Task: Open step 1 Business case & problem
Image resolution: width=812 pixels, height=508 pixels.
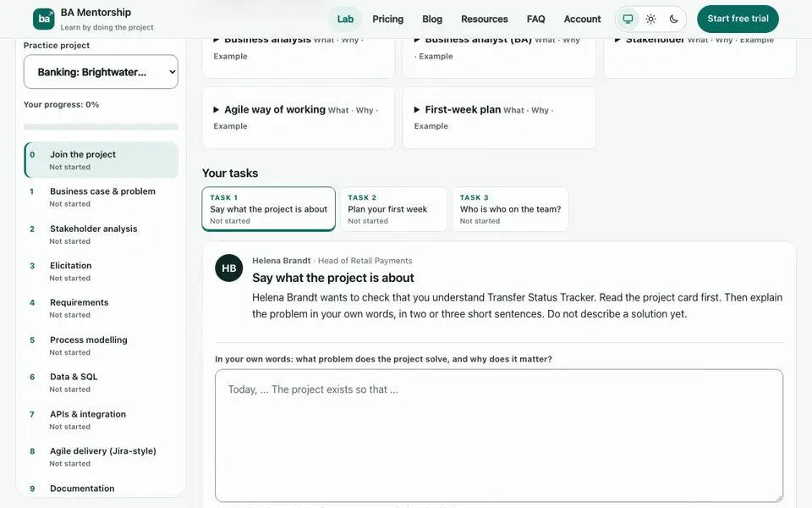Action: [101, 197]
